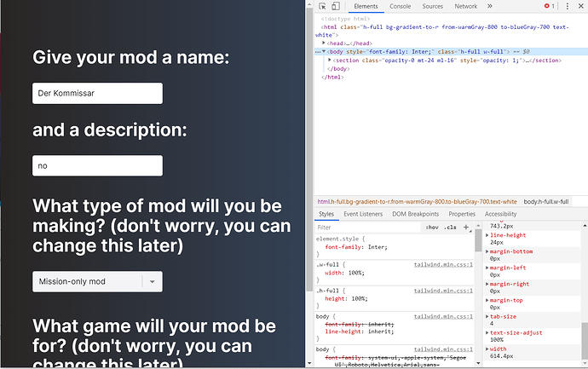Select the Styles sub-tab
The height and width of the screenshot is (369, 588).
tap(326, 214)
